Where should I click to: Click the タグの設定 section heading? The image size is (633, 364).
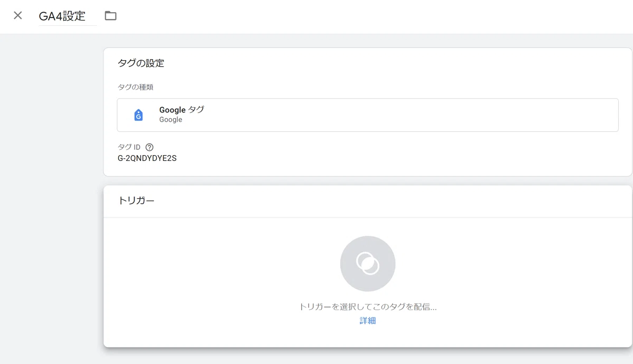[x=141, y=63]
